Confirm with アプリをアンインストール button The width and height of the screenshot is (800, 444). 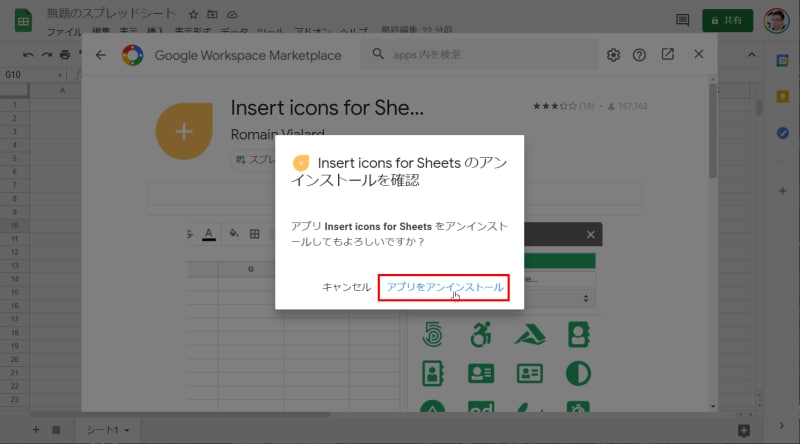tap(444, 287)
